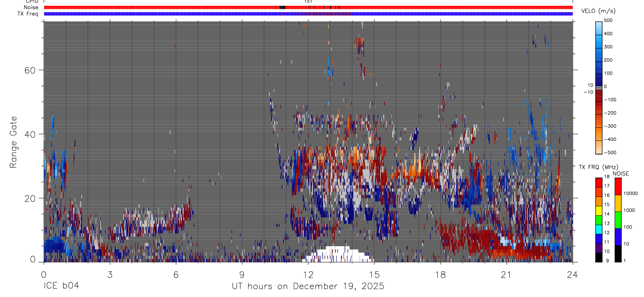Click the TX frequency color legend bar

tap(599, 220)
